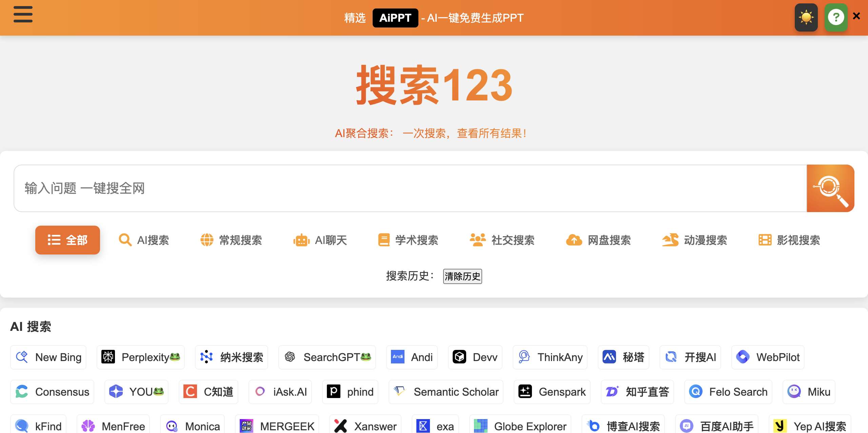Select the 网盘搜索 category
This screenshot has width=868, height=433.
599,240
